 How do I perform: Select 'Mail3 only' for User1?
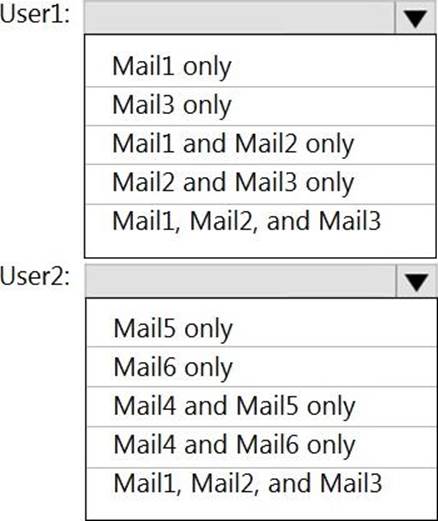[x=260, y=106]
